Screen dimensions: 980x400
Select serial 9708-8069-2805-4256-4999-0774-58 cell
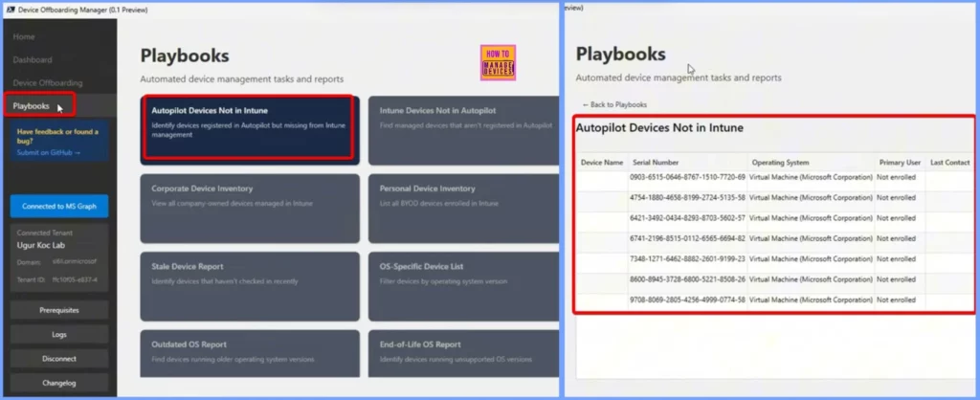point(687,300)
